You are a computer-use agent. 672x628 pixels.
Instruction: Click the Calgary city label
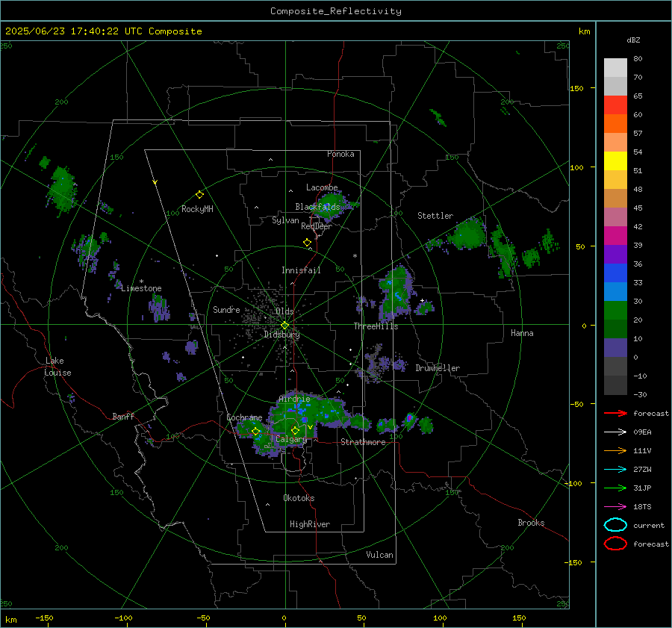(291, 439)
